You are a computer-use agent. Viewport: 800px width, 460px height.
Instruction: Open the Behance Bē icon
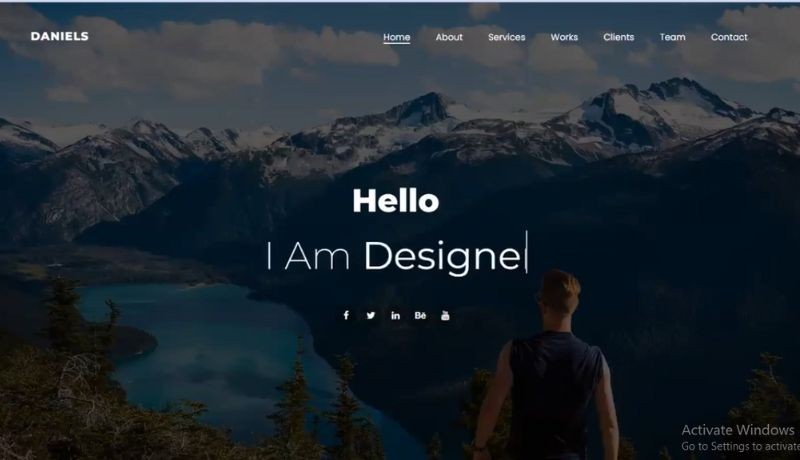click(x=420, y=315)
